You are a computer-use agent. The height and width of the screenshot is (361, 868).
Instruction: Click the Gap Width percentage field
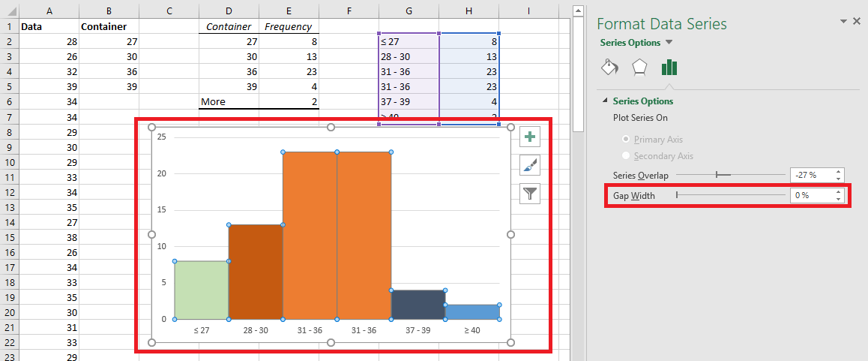pos(812,195)
